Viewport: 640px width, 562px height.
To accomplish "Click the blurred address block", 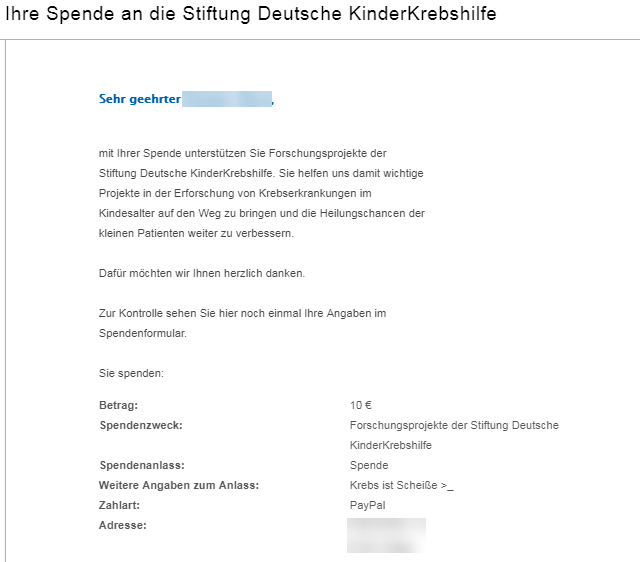I will click(x=387, y=535).
